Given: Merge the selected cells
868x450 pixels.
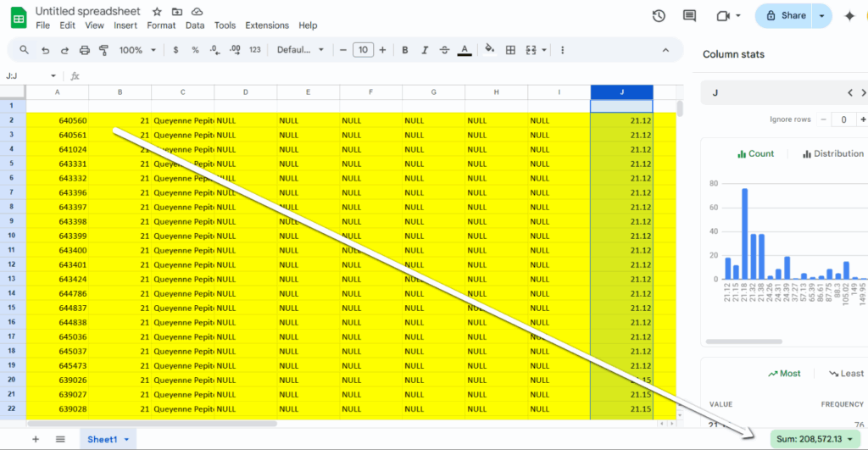Looking at the screenshot, I should pos(531,50).
